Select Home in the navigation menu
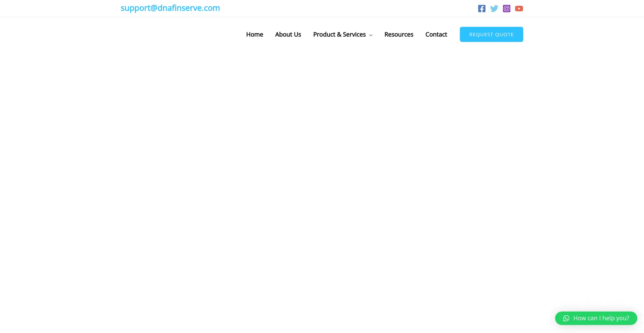 255,34
